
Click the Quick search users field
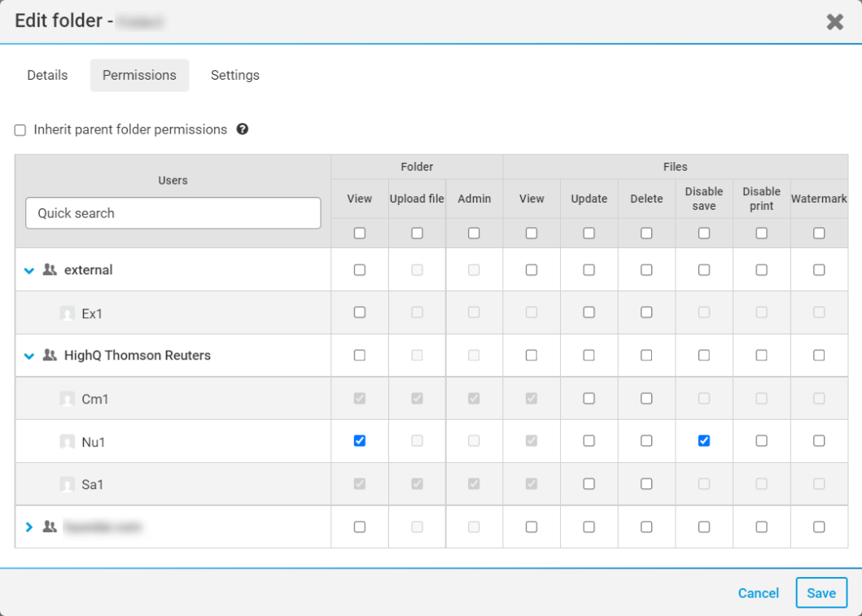(x=173, y=213)
